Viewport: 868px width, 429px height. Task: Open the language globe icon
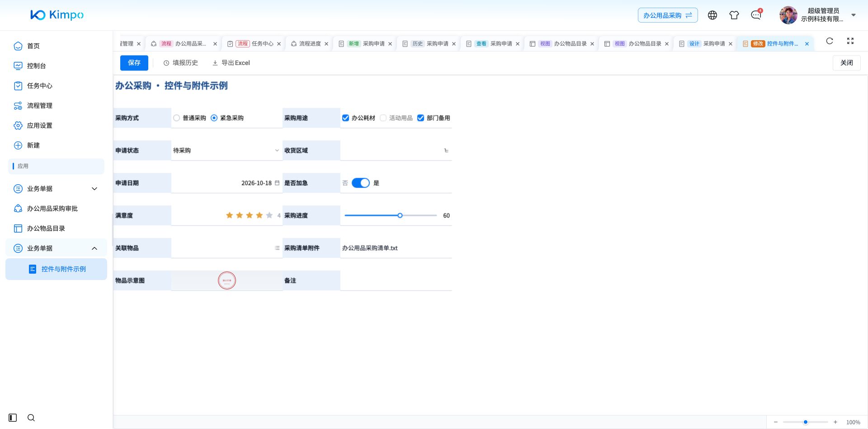(712, 15)
